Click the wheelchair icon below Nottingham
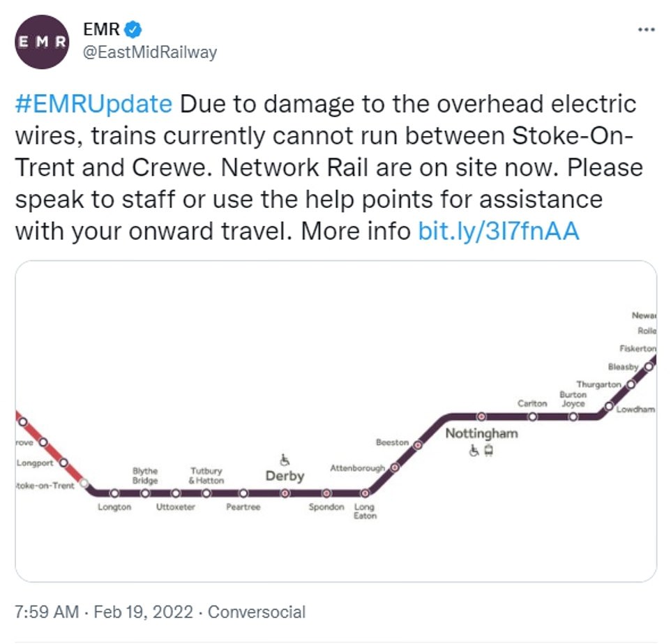Image resolution: width=671 pixels, height=644 pixels. pyautogui.click(x=474, y=450)
